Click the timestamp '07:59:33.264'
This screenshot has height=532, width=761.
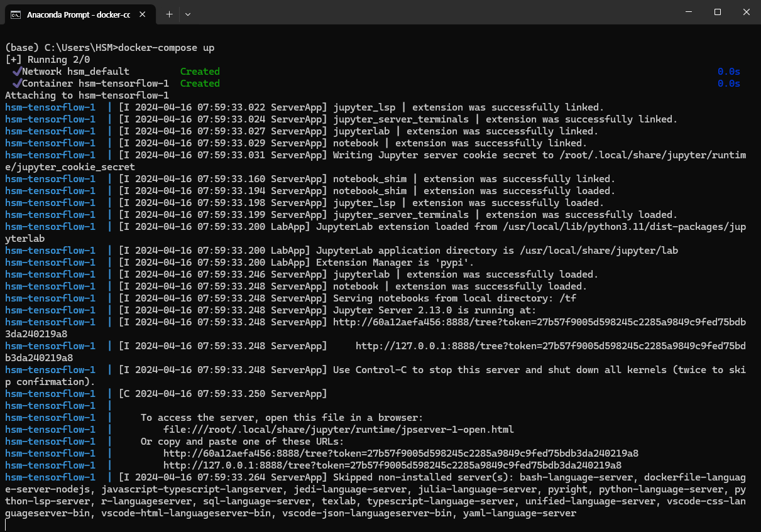(231, 477)
